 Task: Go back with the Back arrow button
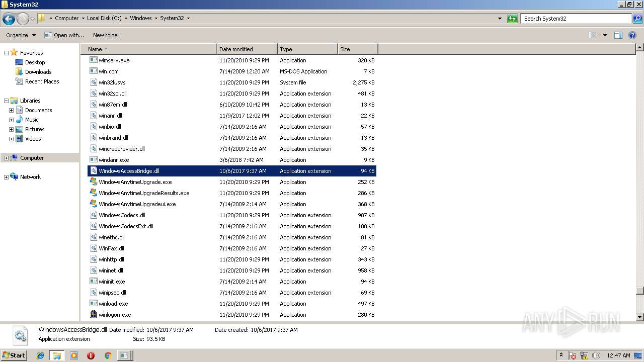pos(9,19)
